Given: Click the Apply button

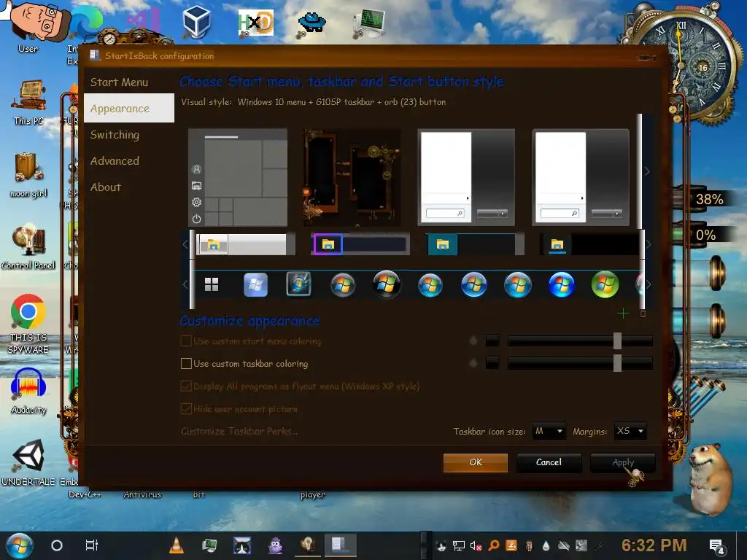Looking at the screenshot, I should coord(623,462).
